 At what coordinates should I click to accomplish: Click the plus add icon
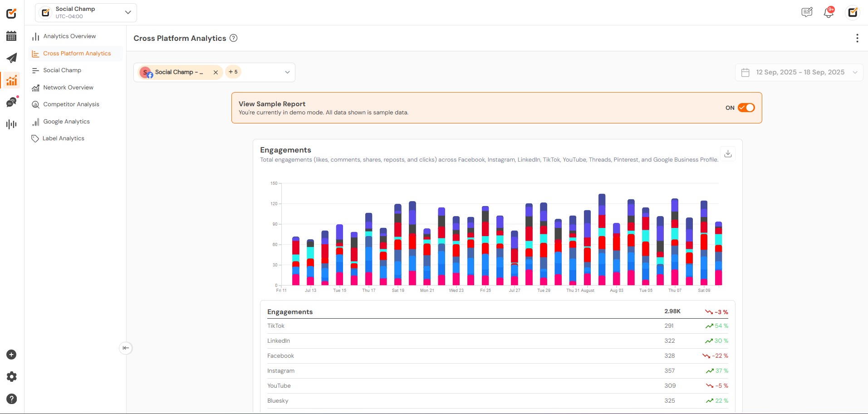[x=12, y=355]
